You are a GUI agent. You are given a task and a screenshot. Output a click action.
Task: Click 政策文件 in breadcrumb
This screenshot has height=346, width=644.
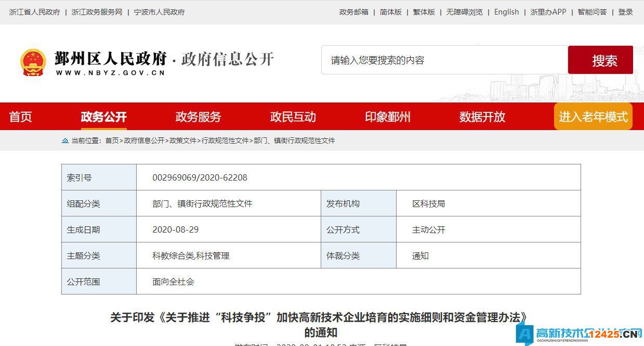183,141
